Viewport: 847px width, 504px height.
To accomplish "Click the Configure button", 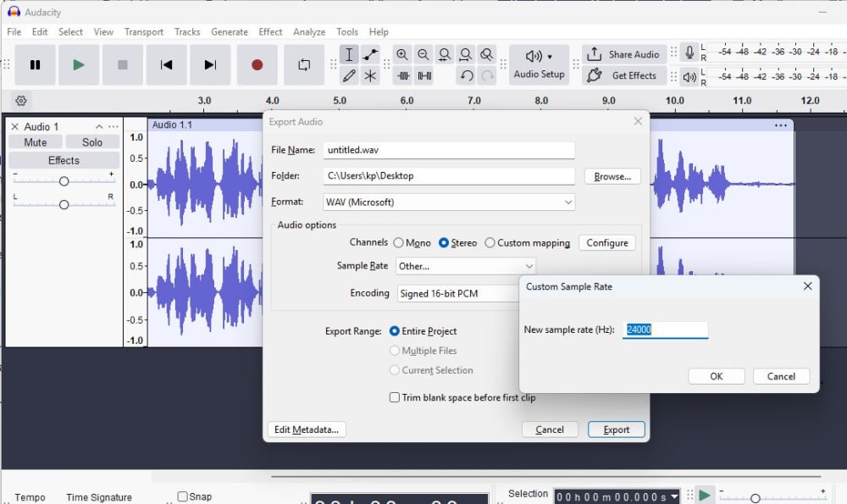I will pyautogui.click(x=607, y=243).
